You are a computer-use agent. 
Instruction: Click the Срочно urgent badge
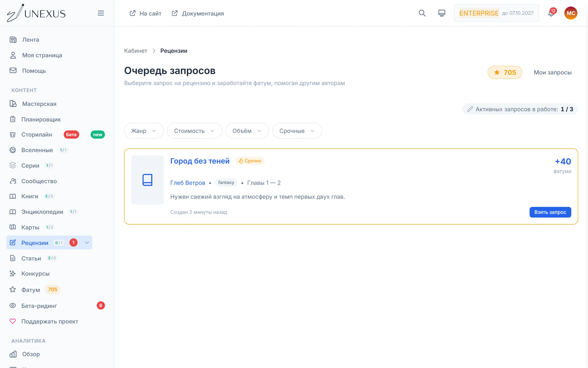[x=250, y=161]
